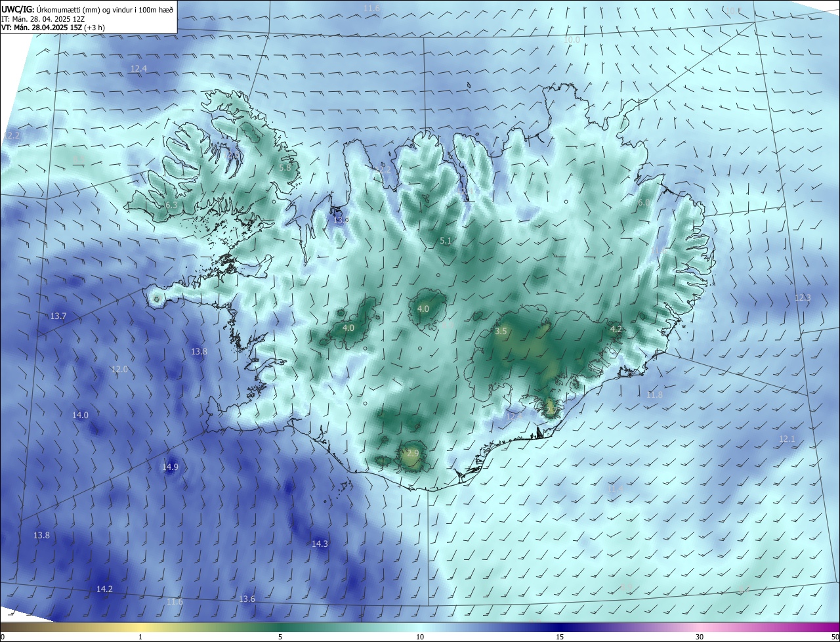Click the 10 tick on the color scale

420,637
